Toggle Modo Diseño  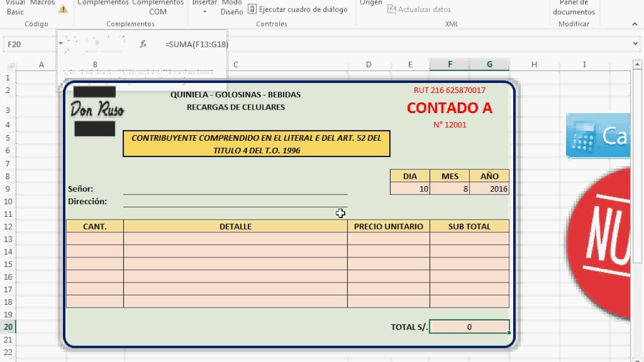[x=231, y=7]
